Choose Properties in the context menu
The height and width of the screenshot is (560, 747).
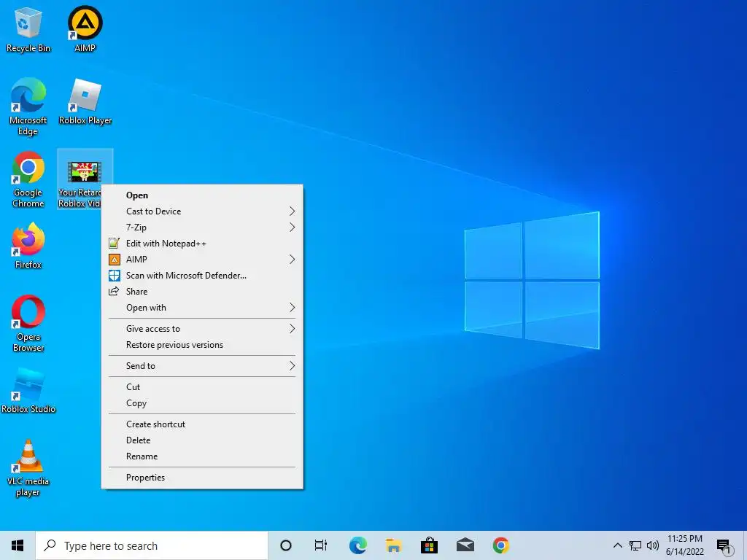tap(202, 478)
